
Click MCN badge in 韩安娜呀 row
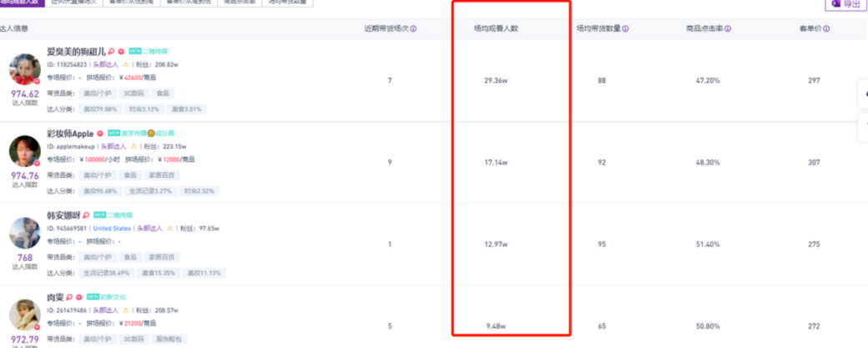(x=99, y=214)
